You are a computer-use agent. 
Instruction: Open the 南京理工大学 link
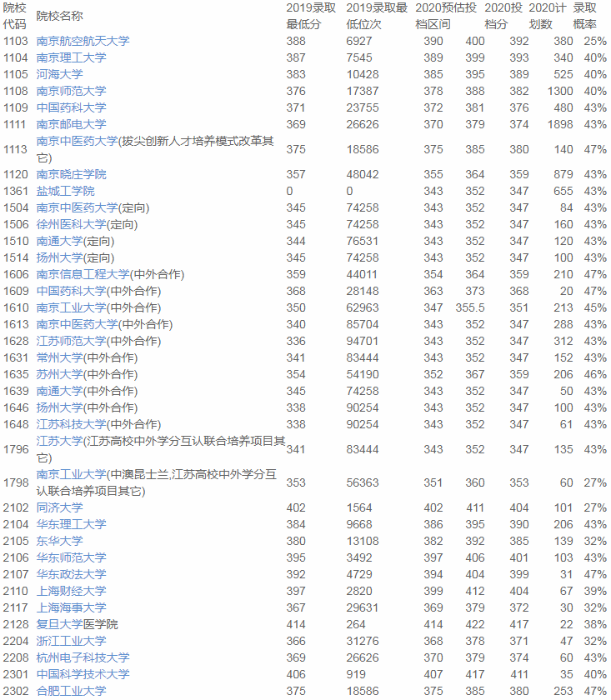coord(72,57)
